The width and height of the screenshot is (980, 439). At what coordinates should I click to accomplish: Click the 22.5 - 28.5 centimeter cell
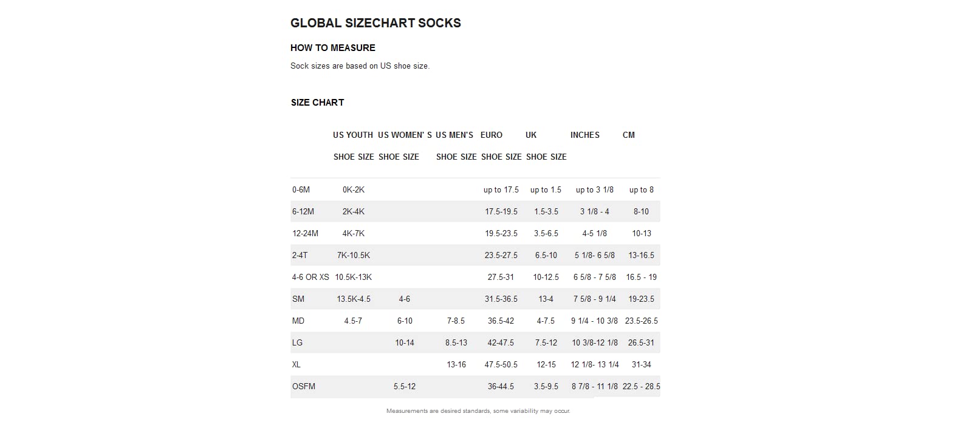pyautogui.click(x=641, y=387)
